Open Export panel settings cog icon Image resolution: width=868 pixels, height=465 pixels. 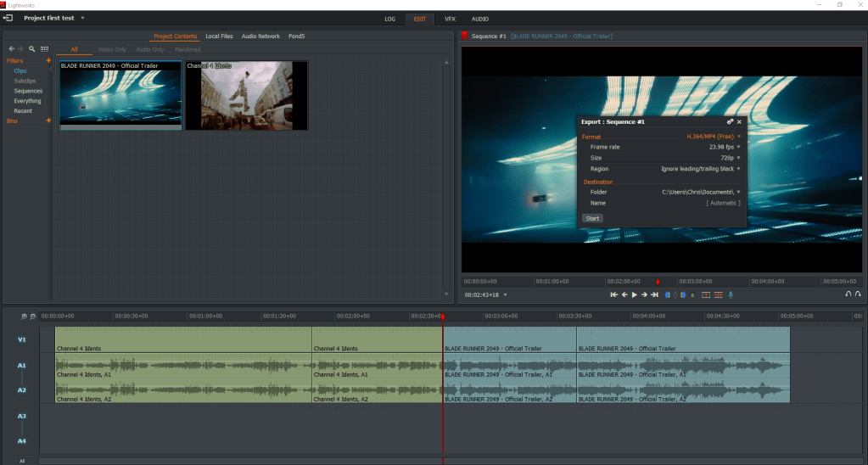click(730, 122)
